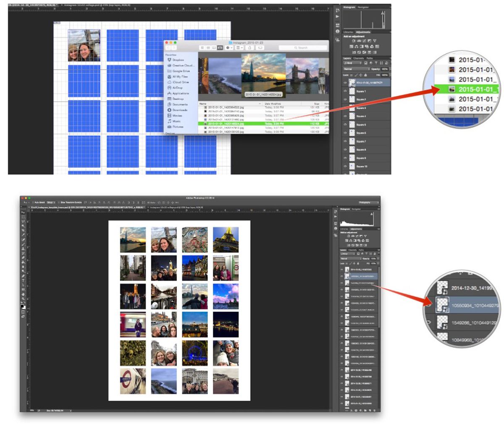Select the Type tool in the toolbar
This screenshot has width=504, height=427.
(24, 280)
